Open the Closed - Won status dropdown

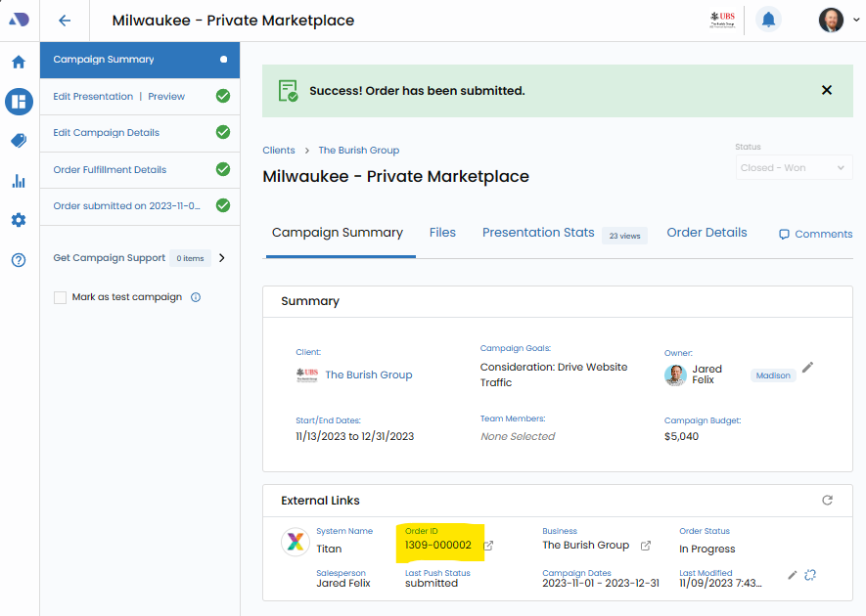(x=794, y=167)
